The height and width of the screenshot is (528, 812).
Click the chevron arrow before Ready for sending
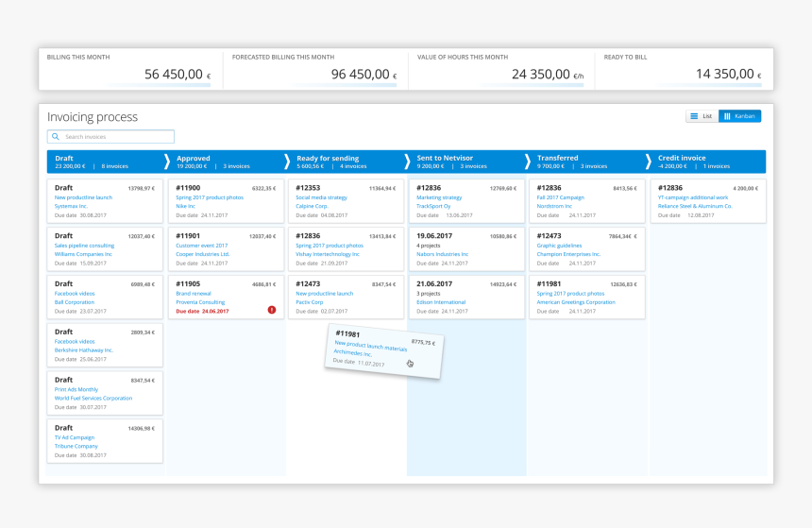tap(288, 162)
